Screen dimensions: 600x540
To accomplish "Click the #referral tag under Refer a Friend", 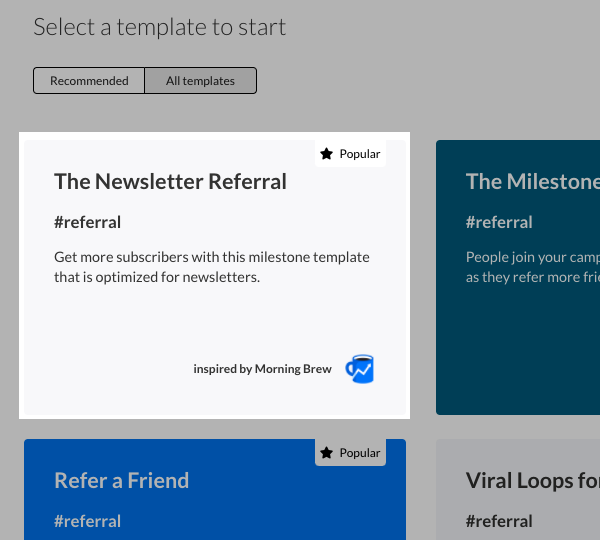I will pyautogui.click(x=87, y=521).
